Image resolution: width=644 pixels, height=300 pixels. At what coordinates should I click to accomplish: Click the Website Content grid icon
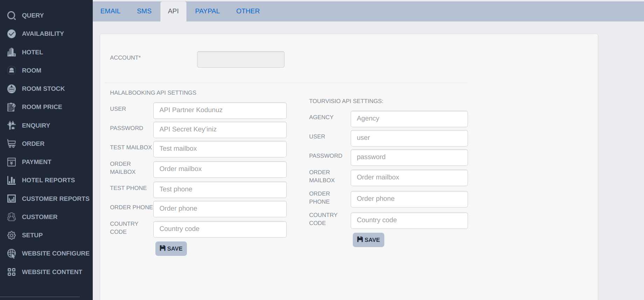(x=12, y=272)
